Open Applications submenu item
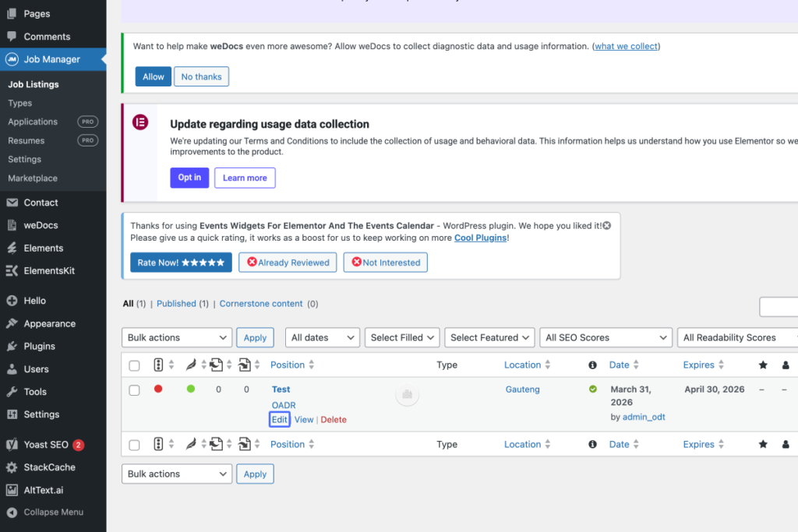Image resolution: width=798 pixels, height=532 pixels. click(33, 122)
